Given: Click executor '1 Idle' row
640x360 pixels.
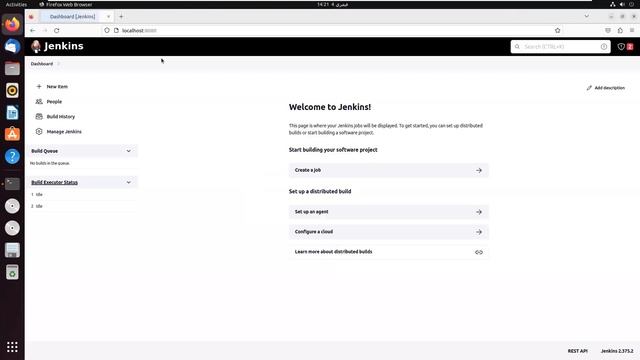Looking at the screenshot, I should [x=37, y=195].
